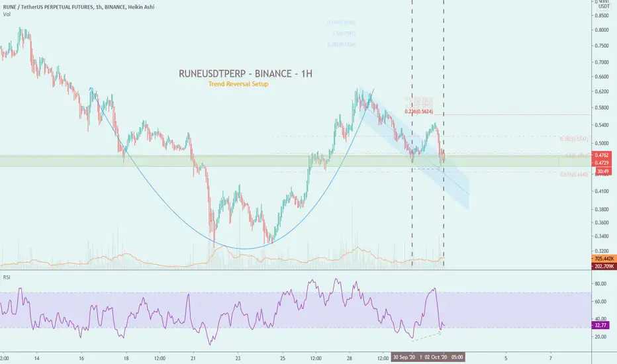Click the 0.4729 red price label

coord(602,163)
